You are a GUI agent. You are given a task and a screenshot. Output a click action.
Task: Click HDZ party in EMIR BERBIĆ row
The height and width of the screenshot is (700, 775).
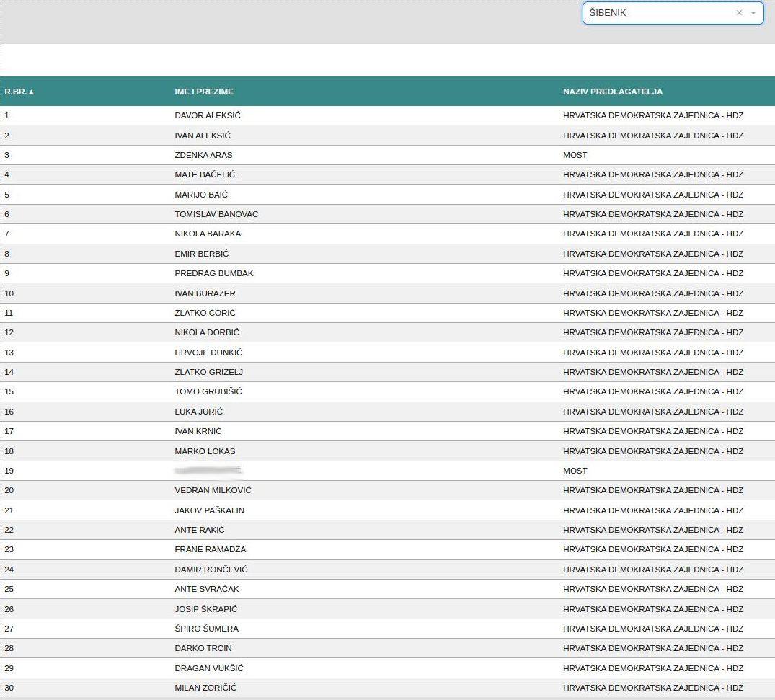click(653, 254)
